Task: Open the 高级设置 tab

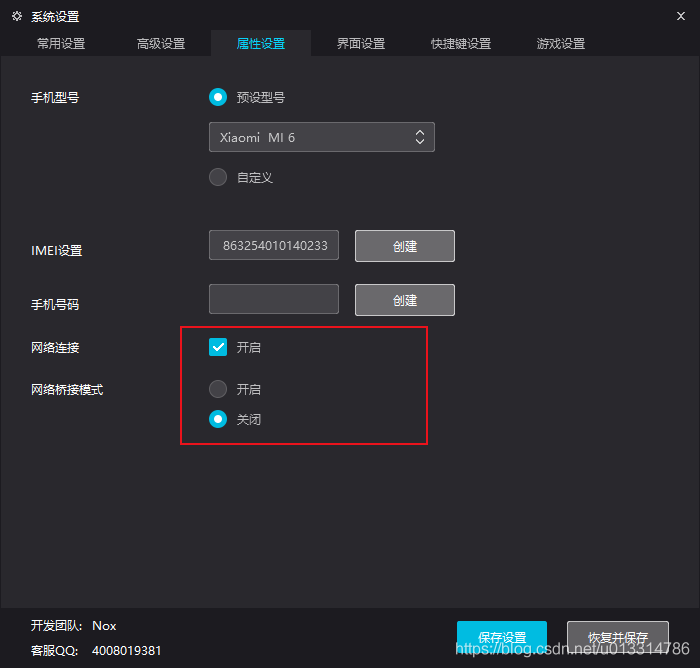Action: (x=161, y=44)
